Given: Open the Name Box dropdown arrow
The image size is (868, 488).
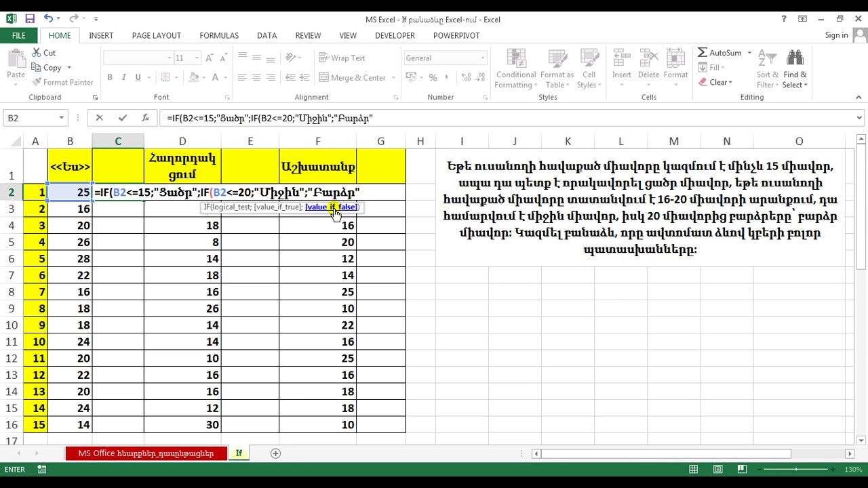Looking at the screenshot, I should click(62, 118).
